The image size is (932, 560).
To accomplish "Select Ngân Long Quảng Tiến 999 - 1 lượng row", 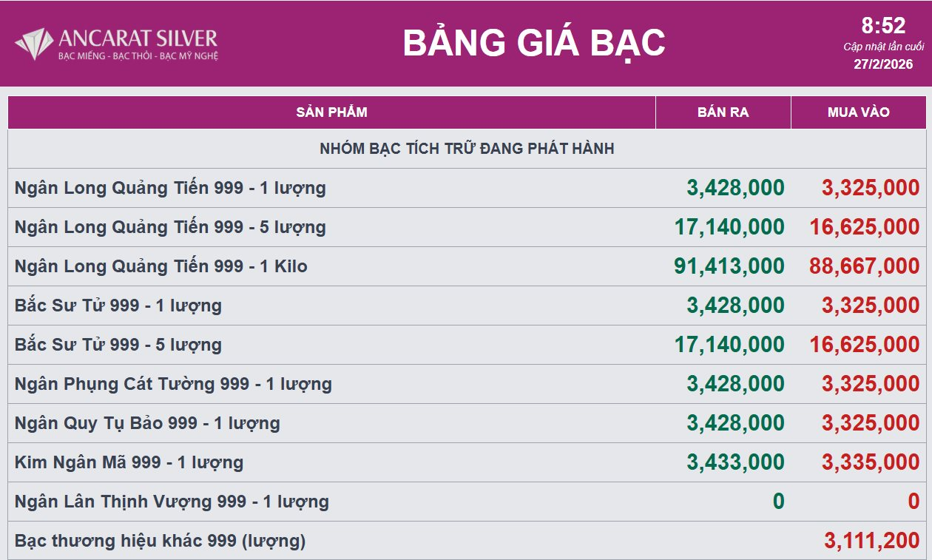I will (170, 188).
